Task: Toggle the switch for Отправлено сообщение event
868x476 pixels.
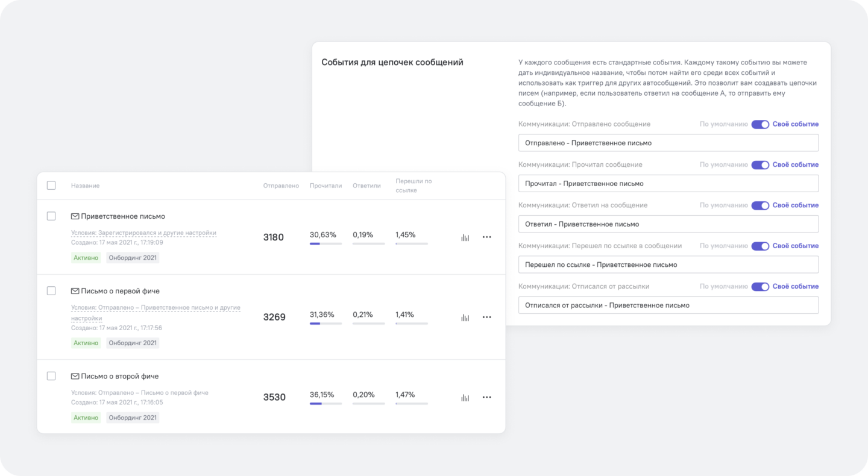Action: tap(760, 124)
